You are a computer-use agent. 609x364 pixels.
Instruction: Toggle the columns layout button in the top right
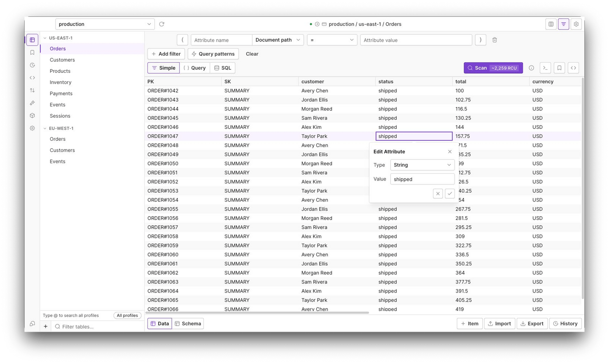pyautogui.click(x=551, y=24)
